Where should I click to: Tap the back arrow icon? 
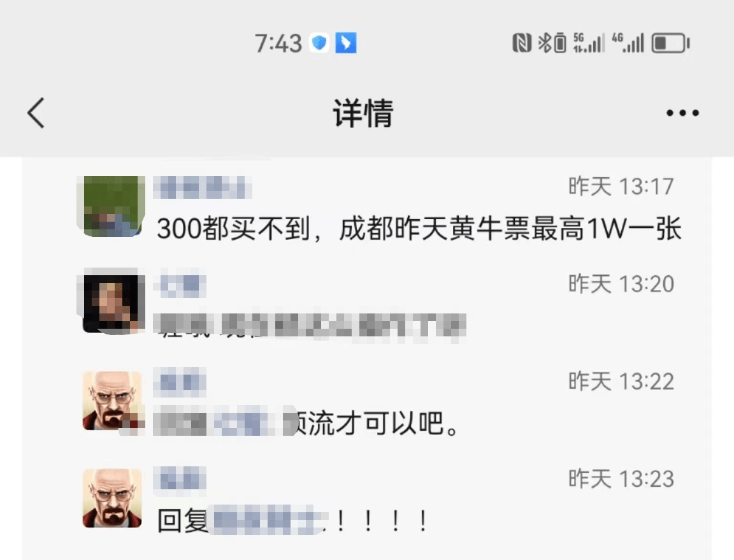click(x=36, y=113)
